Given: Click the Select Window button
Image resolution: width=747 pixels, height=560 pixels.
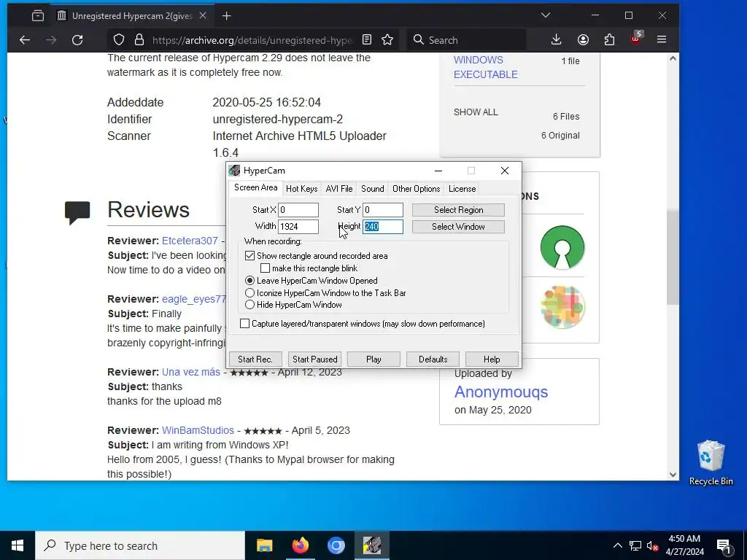Looking at the screenshot, I should 458,227.
